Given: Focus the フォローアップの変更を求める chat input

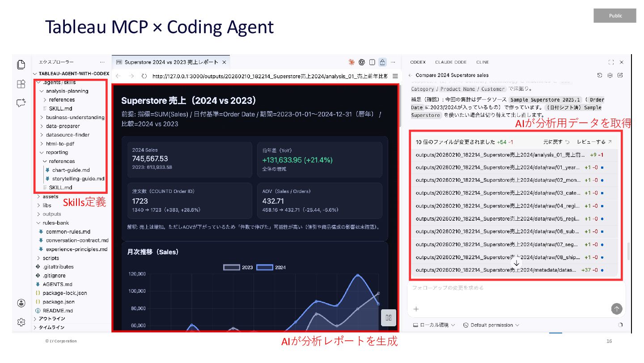Looking at the screenshot, I should [x=517, y=288].
